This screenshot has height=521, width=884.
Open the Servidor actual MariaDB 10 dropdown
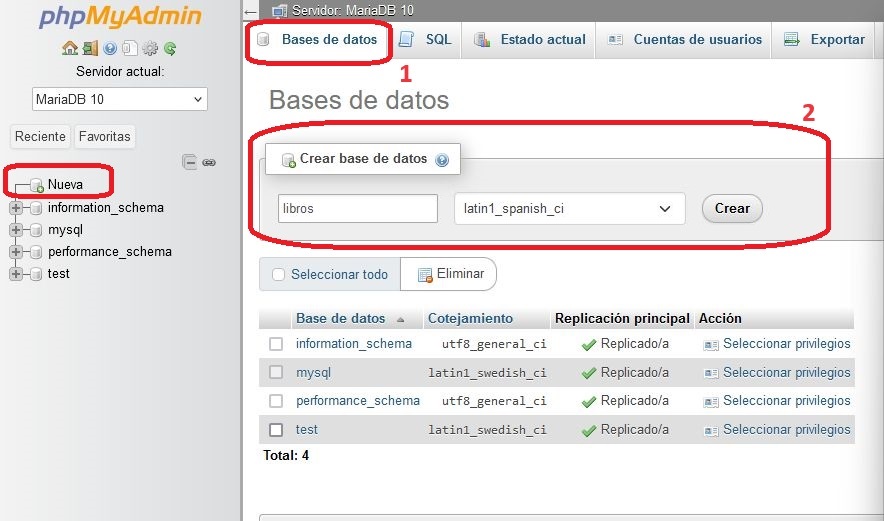point(119,99)
